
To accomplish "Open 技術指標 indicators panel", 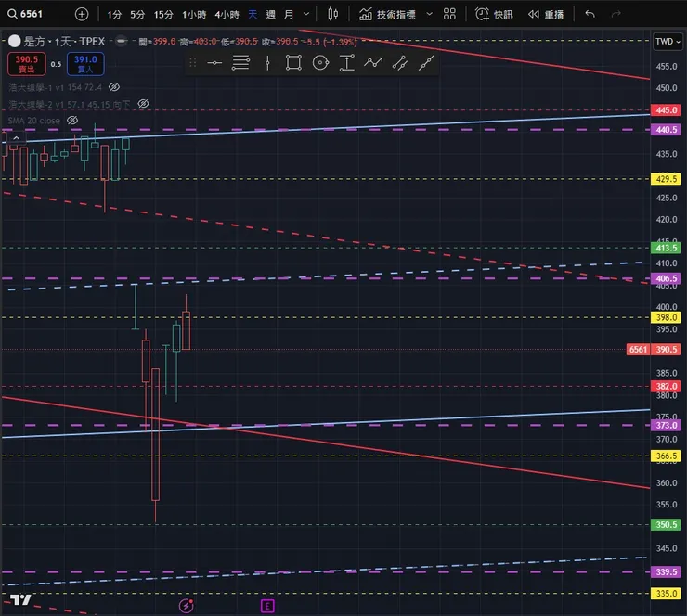I will click(387, 15).
